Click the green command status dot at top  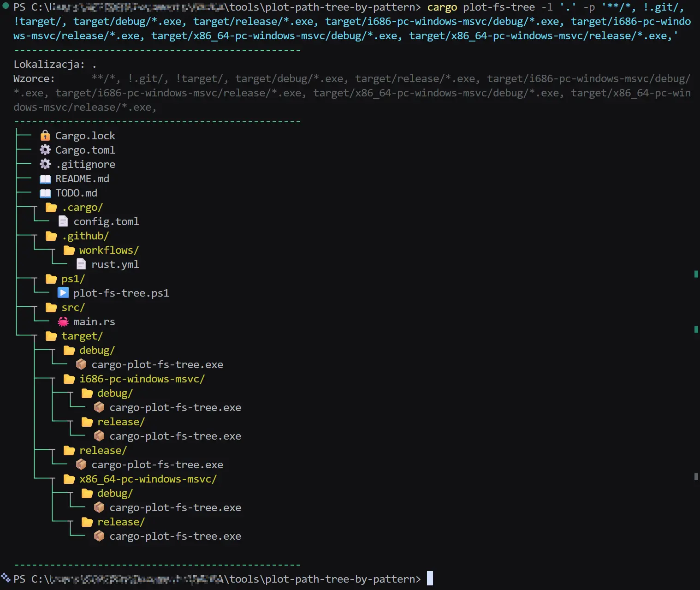point(6,6)
